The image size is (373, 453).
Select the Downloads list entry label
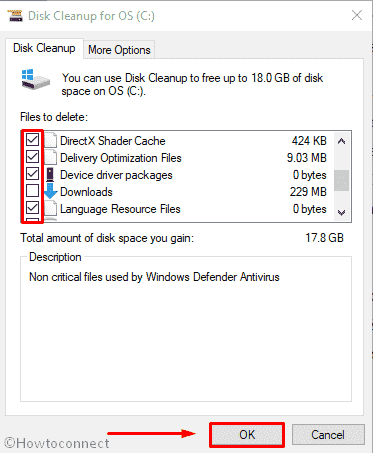(86, 192)
